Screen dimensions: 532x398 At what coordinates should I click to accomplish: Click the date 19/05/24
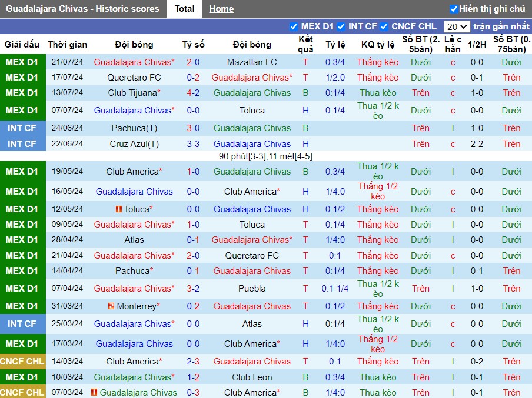pyautogui.click(x=67, y=172)
